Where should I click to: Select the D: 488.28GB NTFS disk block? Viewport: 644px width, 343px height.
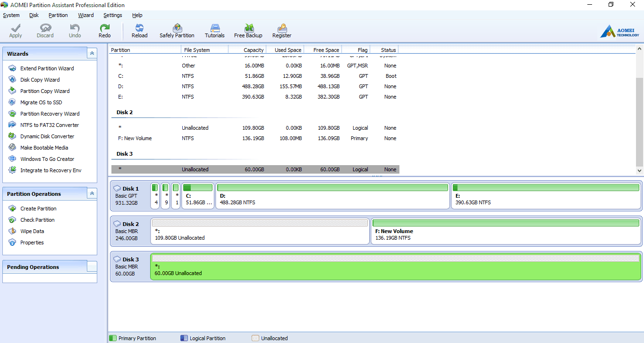(x=333, y=196)
